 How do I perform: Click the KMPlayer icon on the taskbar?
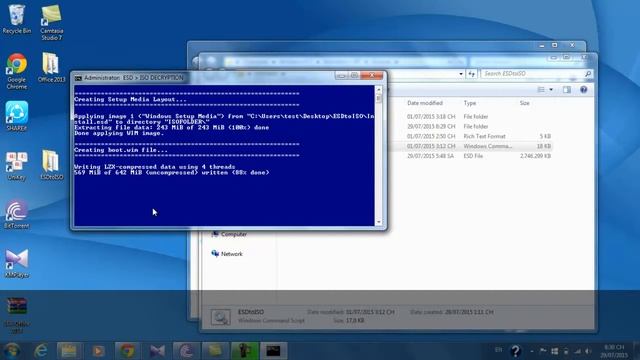[x=157, y=351]
